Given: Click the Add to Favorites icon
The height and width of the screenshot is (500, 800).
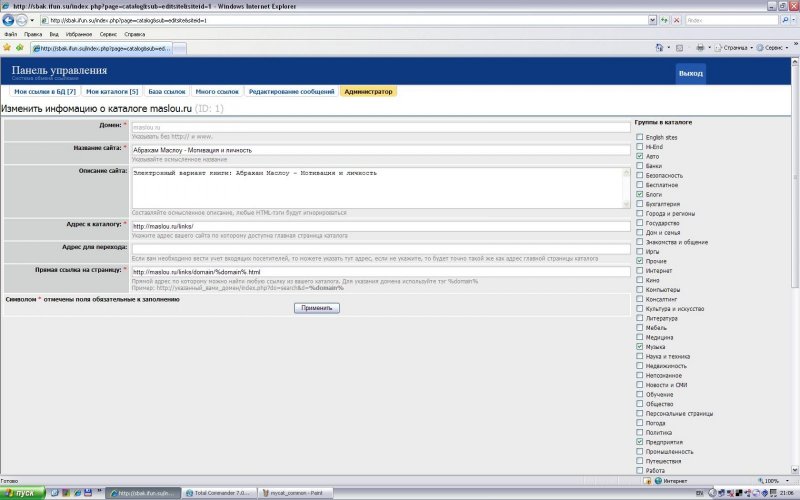Looking at the screenshot, I should (20, 47).
